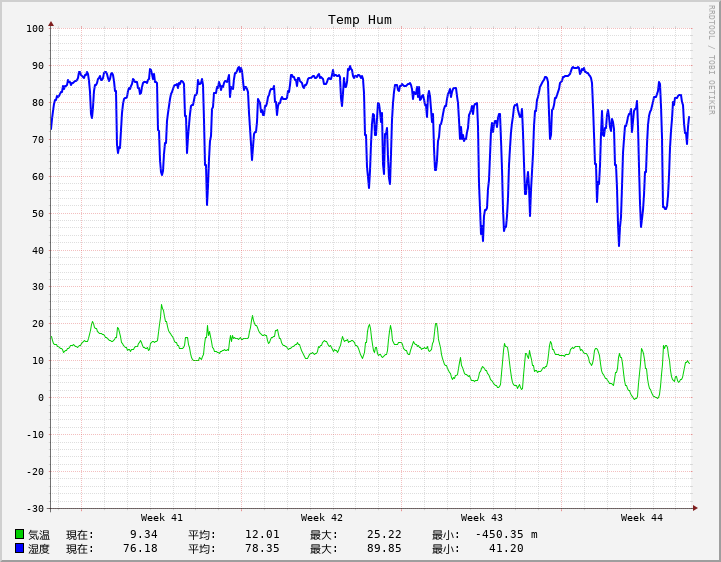This screenshot has height=562, width=721.
Task: Click the 湿度 legend text label
Action: click(x=39, y=548)
